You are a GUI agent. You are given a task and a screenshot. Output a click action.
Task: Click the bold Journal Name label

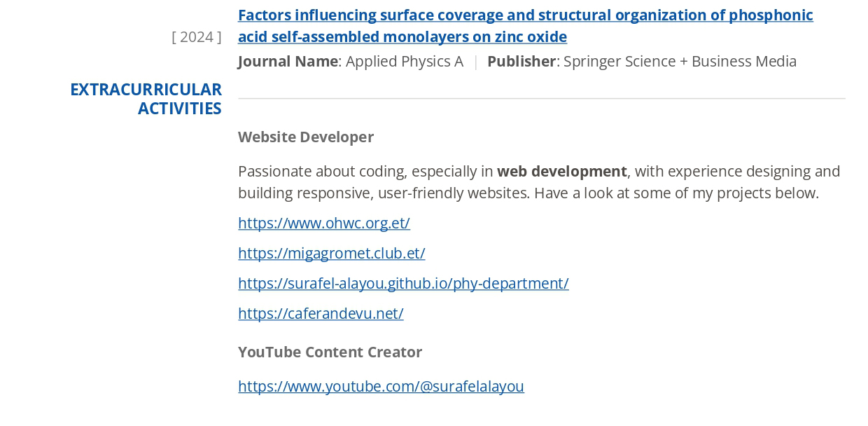pos(288,62)
